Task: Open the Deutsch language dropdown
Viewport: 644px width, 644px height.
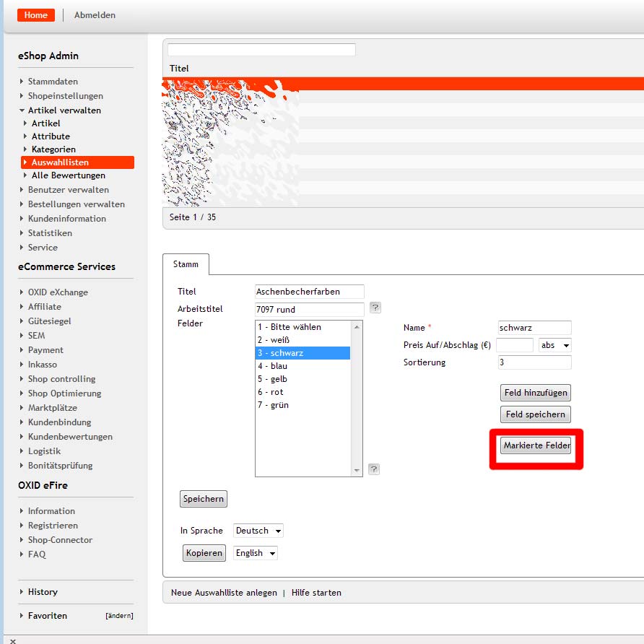Action: point(258,531)
